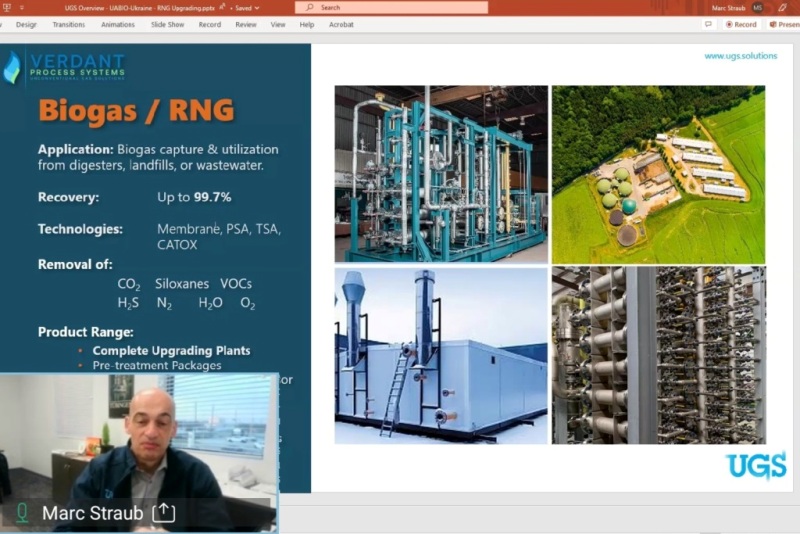Click the 'Siloxanes' text on slide
The image size is (800, 534).
tap(182, 284)
